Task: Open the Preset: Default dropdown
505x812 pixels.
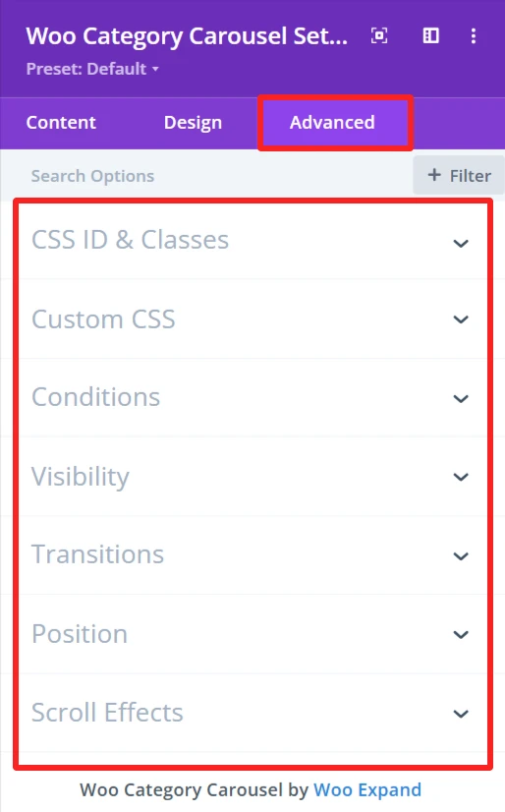Action: click(x=92, y=69)
